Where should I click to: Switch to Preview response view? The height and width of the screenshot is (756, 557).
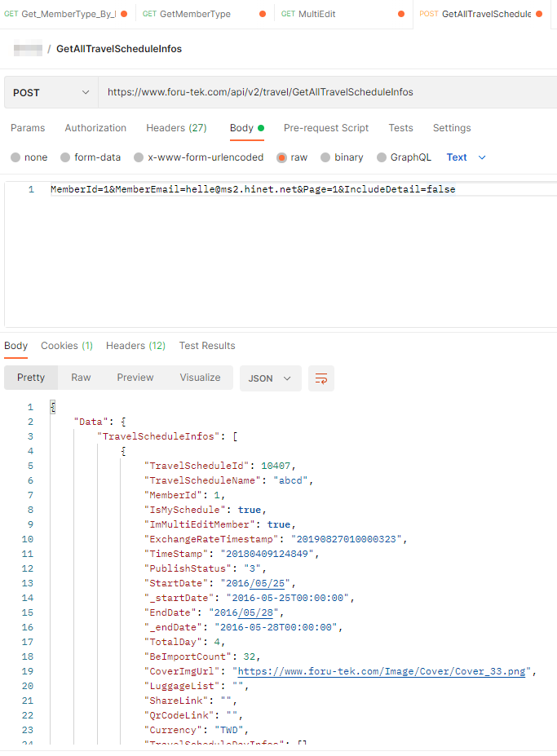point(135,378)
